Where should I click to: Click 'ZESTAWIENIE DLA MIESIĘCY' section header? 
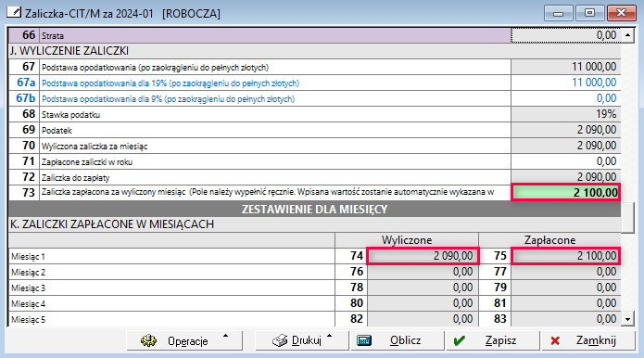coord(315,210)
